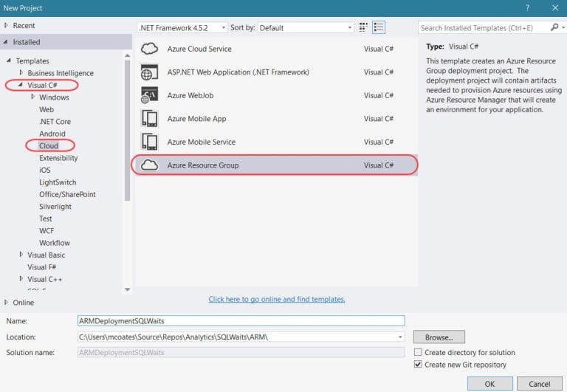
Task: Select the Extensibility category
Action: tap(58, 158)
